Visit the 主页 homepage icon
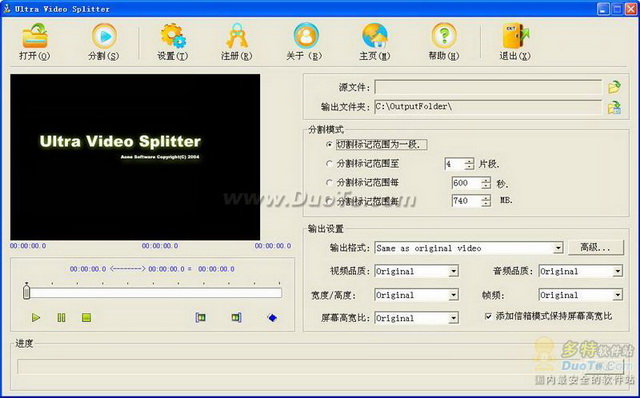This screenshot has width=640, height=398. (375, 36)
